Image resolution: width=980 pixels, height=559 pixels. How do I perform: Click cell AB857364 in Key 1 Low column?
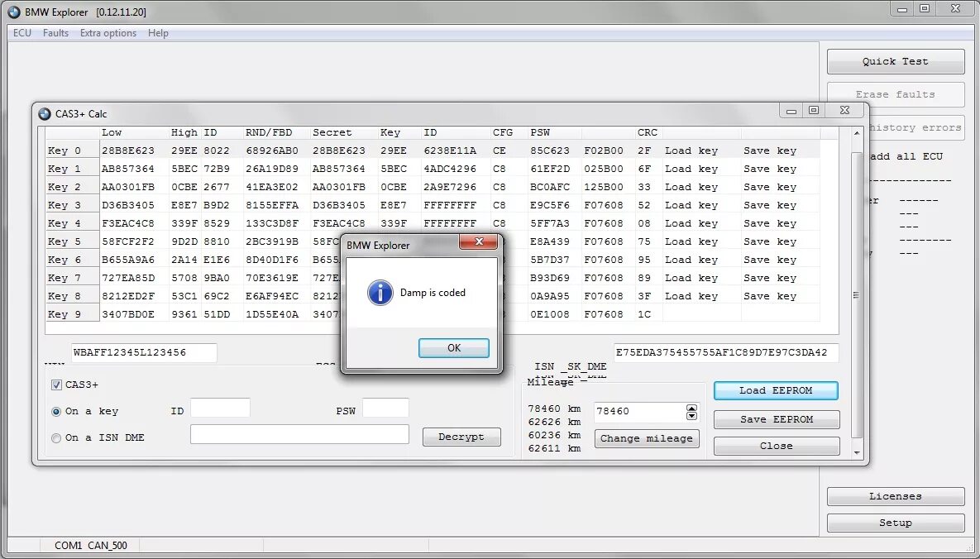(x=127, y=169)
